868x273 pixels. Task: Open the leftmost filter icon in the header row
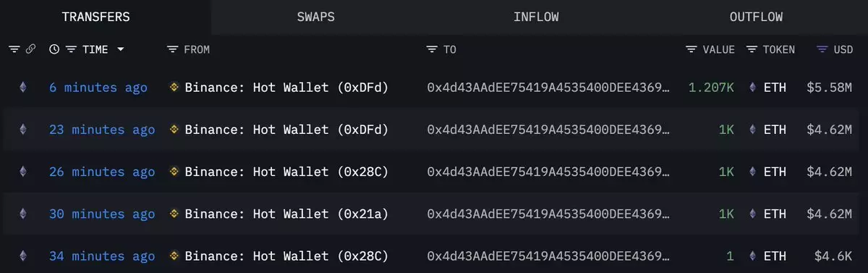click(14, 49)
